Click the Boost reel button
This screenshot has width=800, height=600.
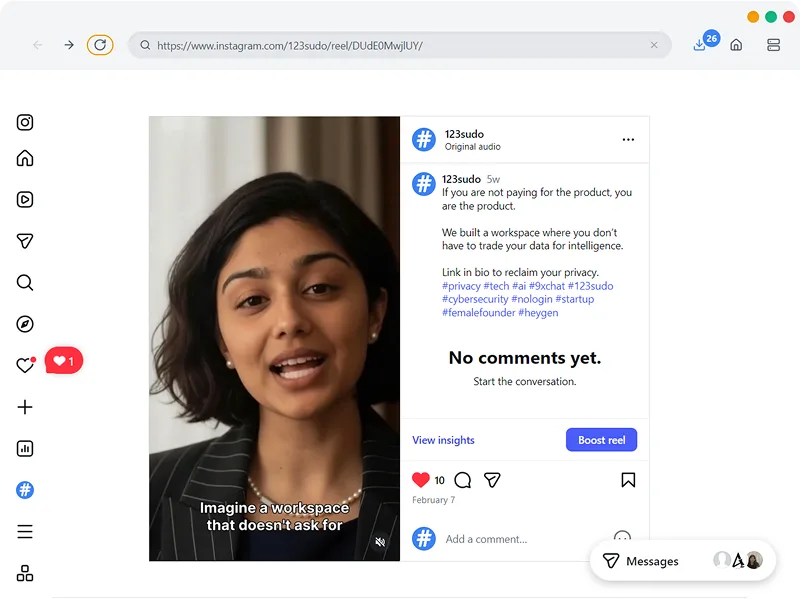coord(601,439)
